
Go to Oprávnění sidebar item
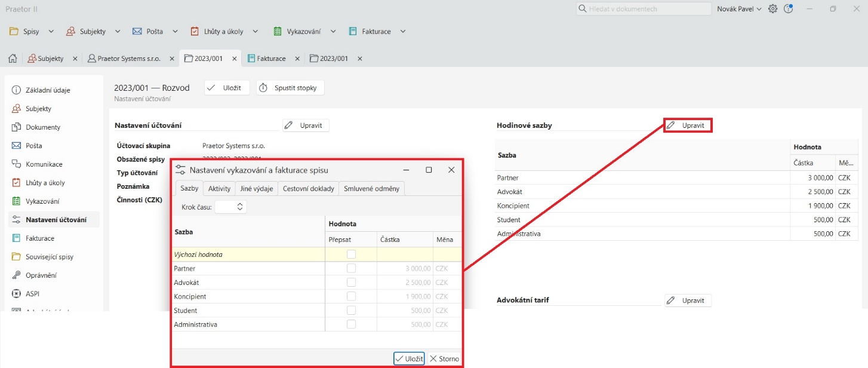click(41, 275)
